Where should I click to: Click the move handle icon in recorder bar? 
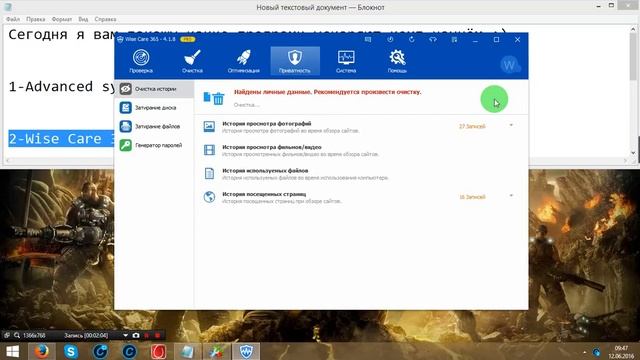coord(7,336)
